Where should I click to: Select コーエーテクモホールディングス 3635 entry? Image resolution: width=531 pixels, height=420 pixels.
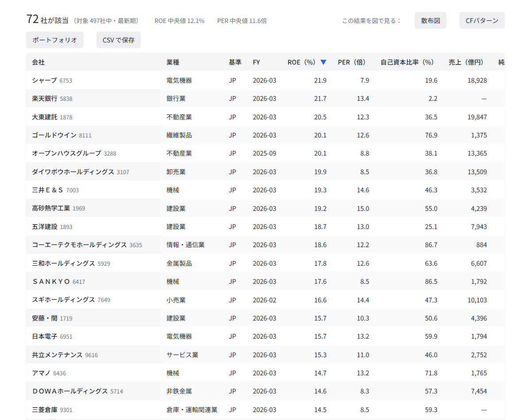tap(87, 245)
